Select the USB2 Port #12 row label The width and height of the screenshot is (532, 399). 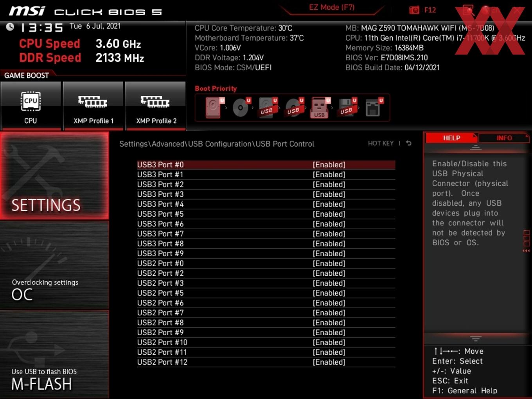point(162,362)
